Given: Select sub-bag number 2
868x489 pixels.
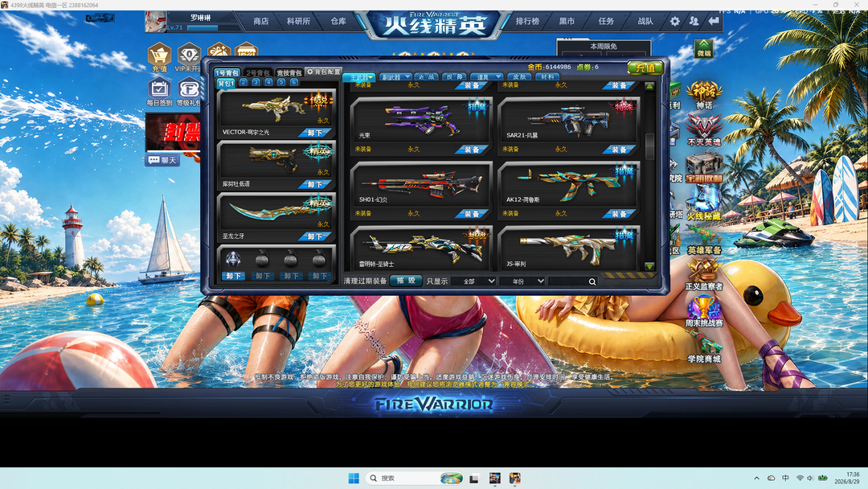Looking at the screenshot, I should click(x=244, y=82).
